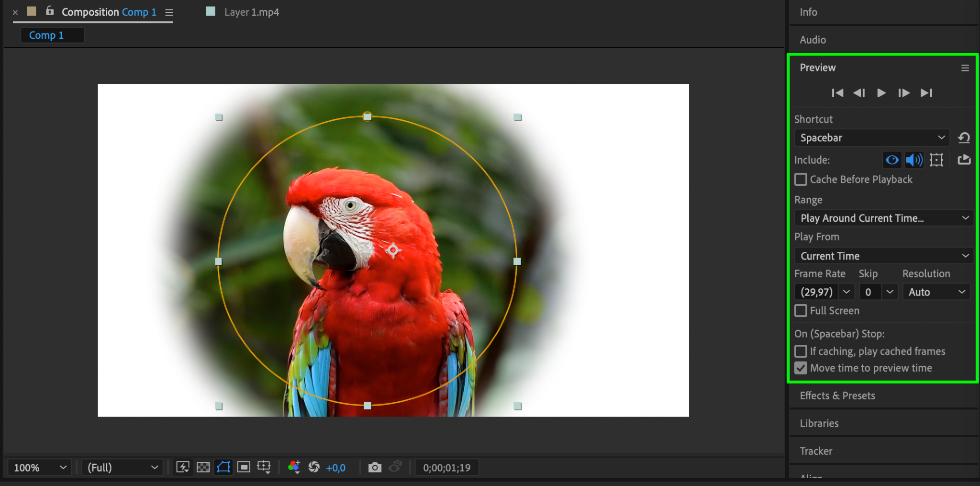Switch to the Layer 1.mp4 tab
Screen dimensions: 980x486
tap(251, 12)
